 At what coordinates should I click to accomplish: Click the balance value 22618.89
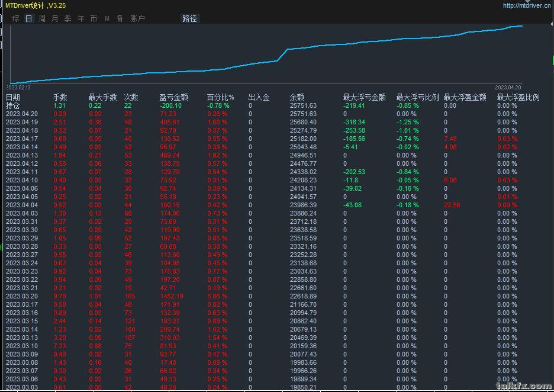(303, 296)
